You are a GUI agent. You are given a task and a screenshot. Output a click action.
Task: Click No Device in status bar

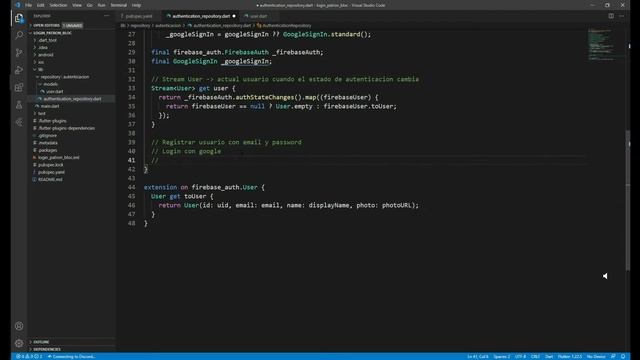tap(596, 356)
